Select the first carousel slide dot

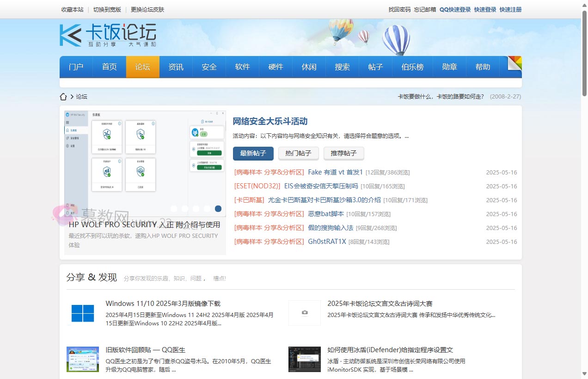(174, 209)
